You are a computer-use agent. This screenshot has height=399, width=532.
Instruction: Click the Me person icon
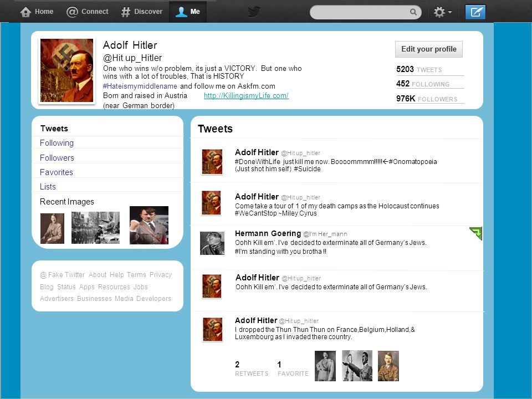click(x=181, y=12)
